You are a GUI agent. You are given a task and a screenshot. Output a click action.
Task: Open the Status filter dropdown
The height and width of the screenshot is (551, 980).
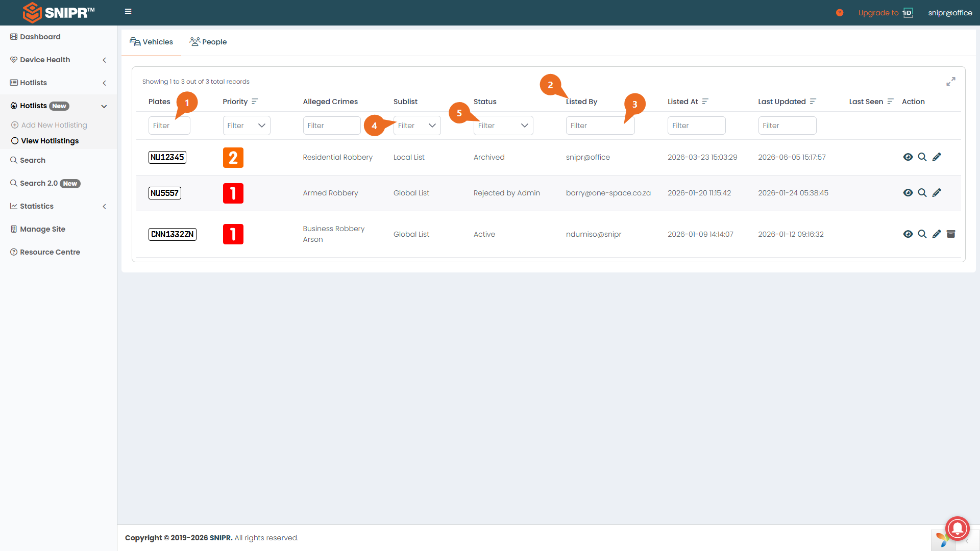point(503,126)
